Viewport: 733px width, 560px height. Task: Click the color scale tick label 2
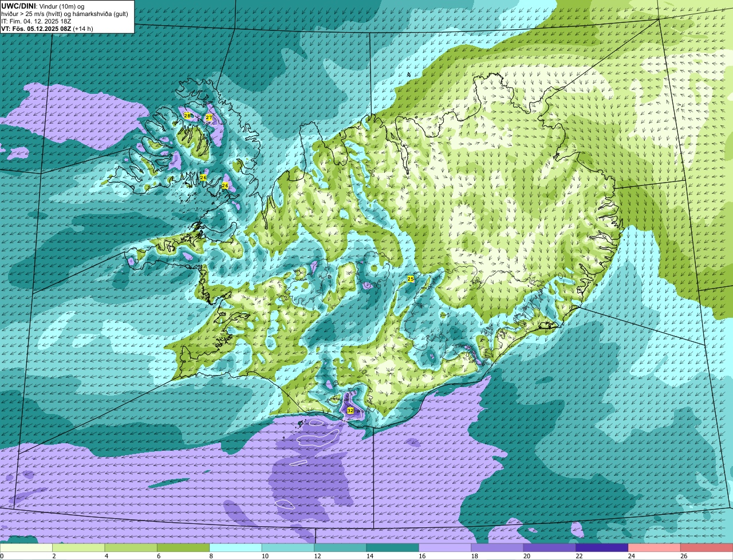[x=53, y=556]
